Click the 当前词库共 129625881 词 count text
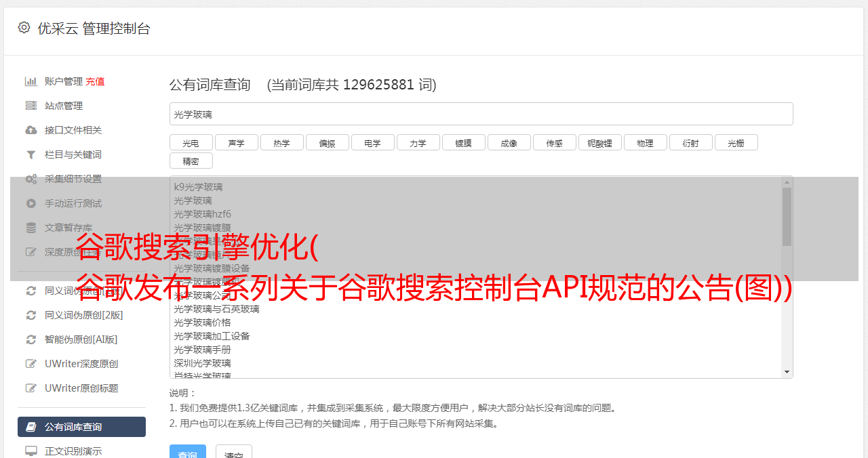The image size is (868, 458). click(x=352, y=85)
